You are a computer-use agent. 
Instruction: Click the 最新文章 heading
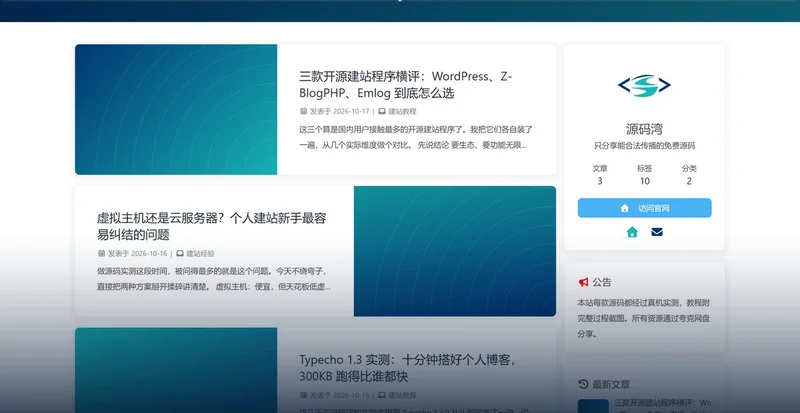[x=611, y=384]
